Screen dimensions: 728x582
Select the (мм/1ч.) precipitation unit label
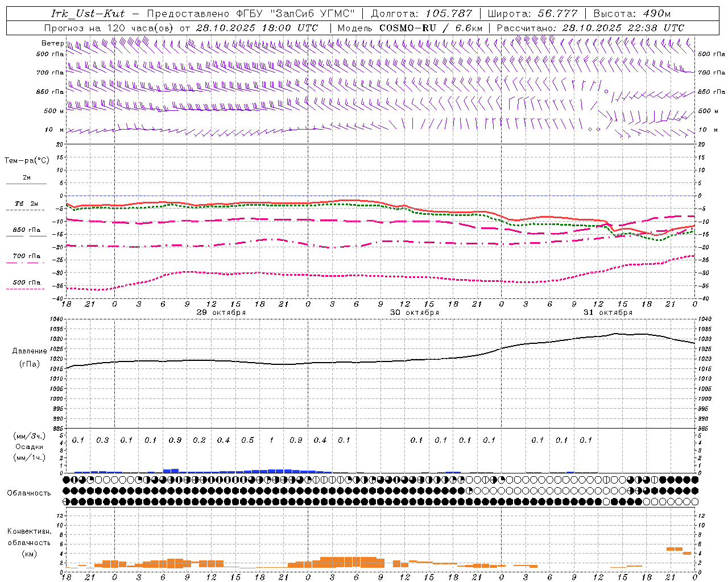(30, 458)
